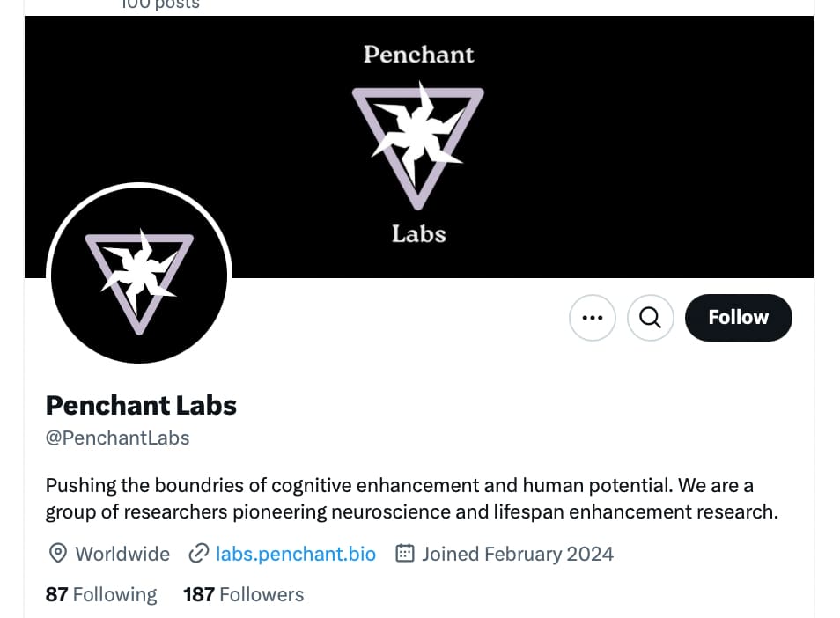Click the 'Penchant' title in banner
This screenshot has height=618, width=840.
click(x=419, y=55)
